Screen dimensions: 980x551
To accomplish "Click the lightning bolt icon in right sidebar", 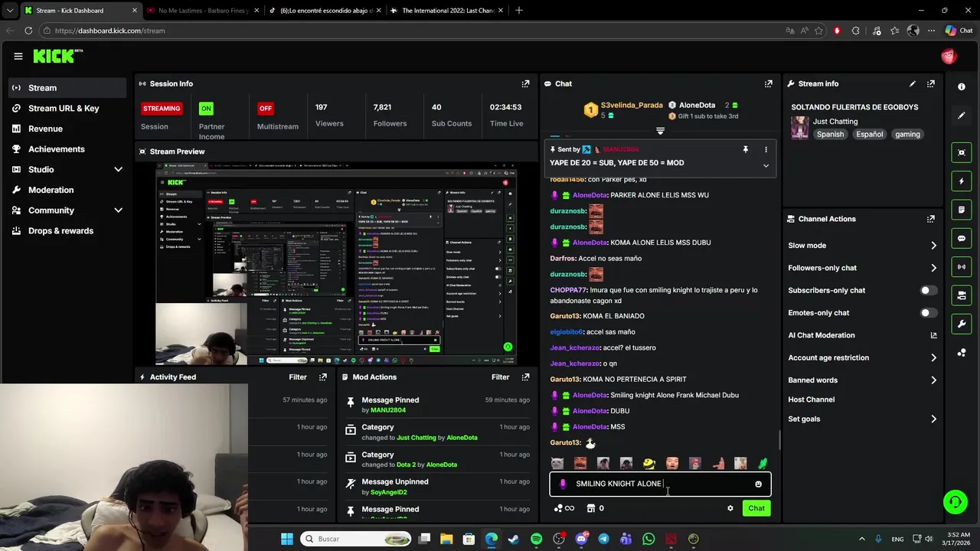I will tap(962, 181).
